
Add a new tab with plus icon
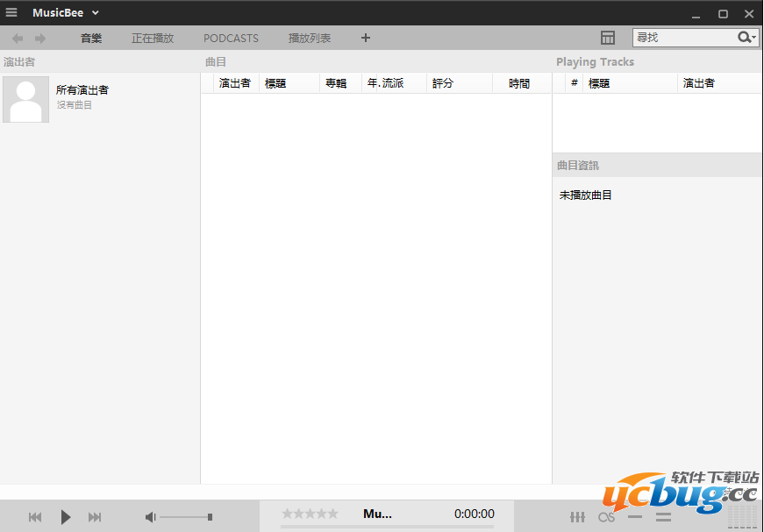(x=366, y=38)
